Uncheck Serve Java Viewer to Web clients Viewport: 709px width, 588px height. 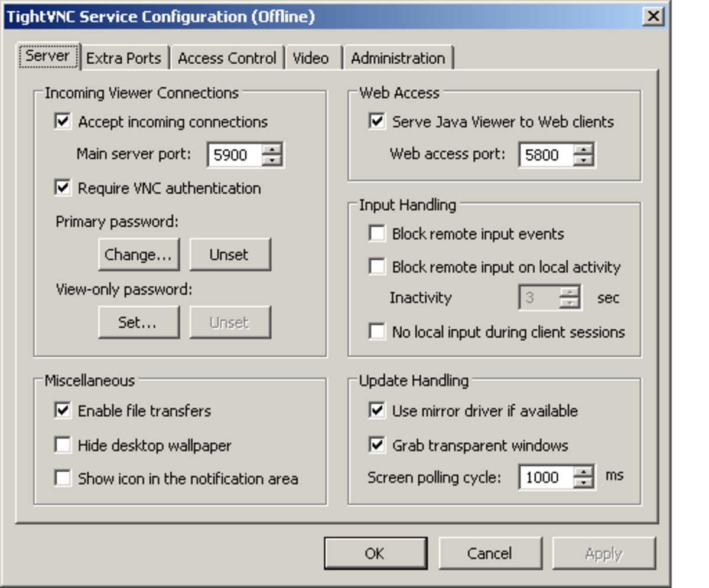point(375,122)
